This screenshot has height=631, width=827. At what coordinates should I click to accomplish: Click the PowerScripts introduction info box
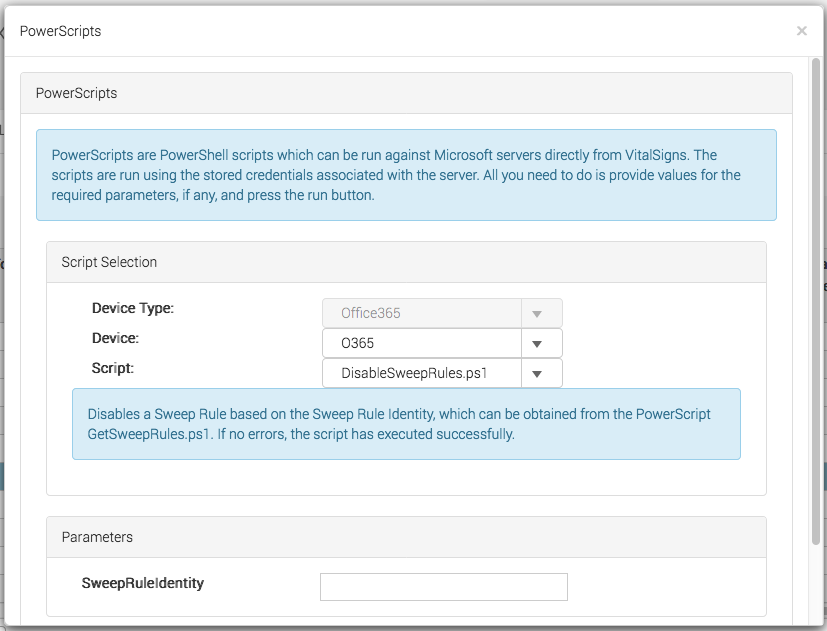coord(406,175)
